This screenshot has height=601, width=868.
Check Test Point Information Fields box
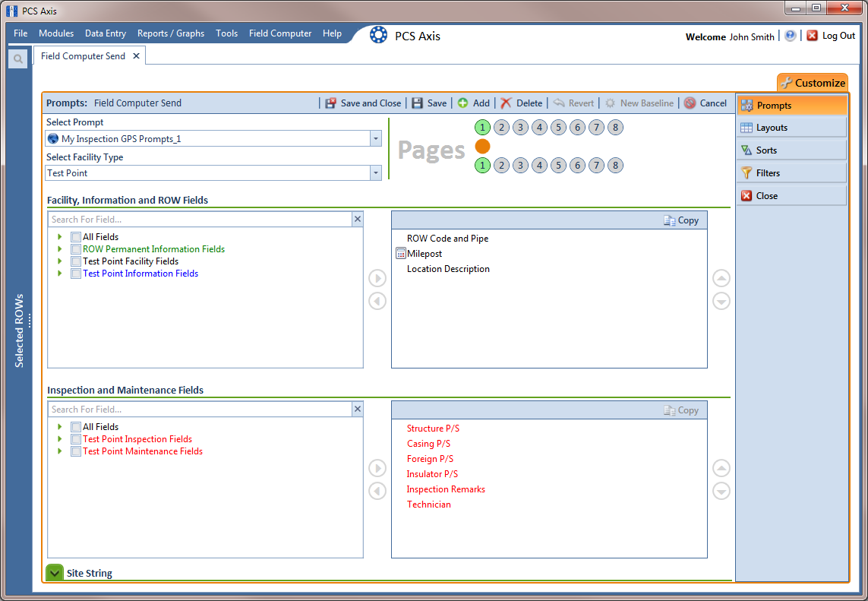(x=76, y=274)
